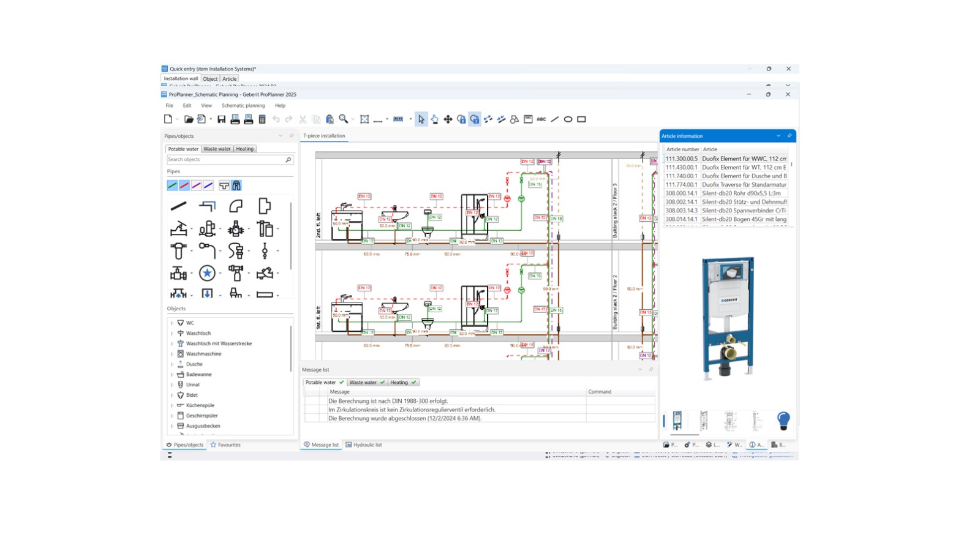Screen dimensions: 980x551
Task: Activate the ellipse drawing tool
Action: pyautogui.click(x=568, y=119)
